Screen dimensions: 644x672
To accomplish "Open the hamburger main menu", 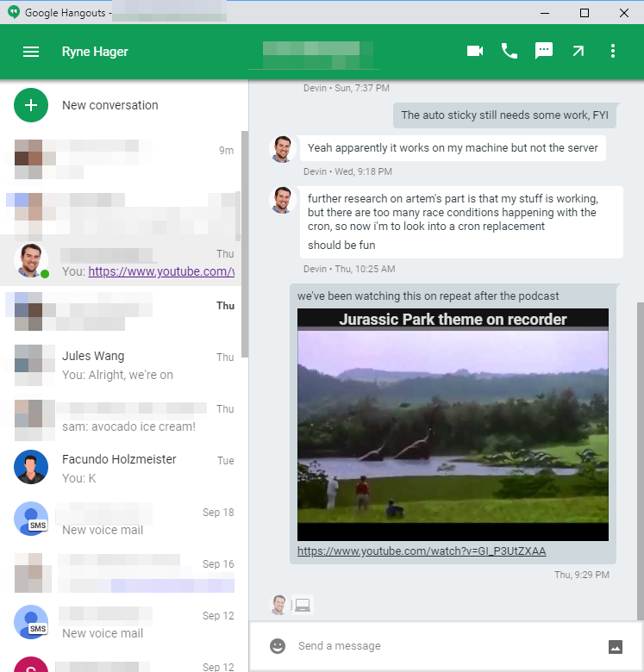I will pyautogui.click(x=31, y=52).
